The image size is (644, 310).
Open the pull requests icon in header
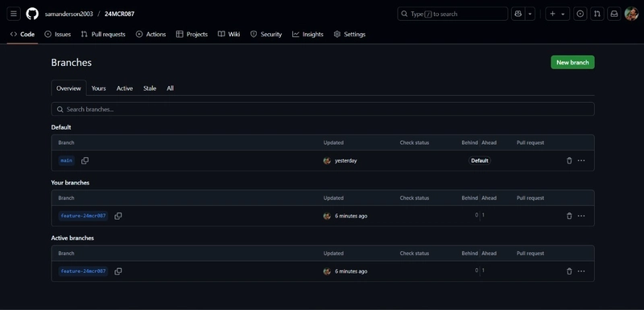597,14
